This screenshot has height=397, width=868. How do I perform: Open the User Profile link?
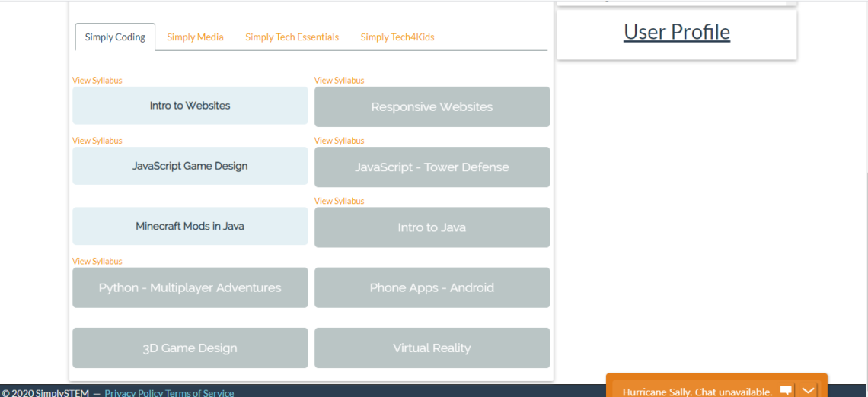(677, 32)
